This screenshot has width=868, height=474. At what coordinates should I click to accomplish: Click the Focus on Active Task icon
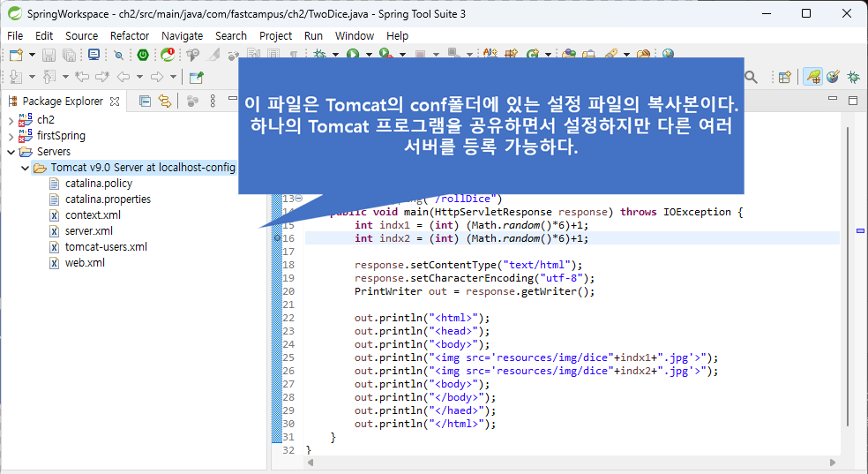[192, 101]
